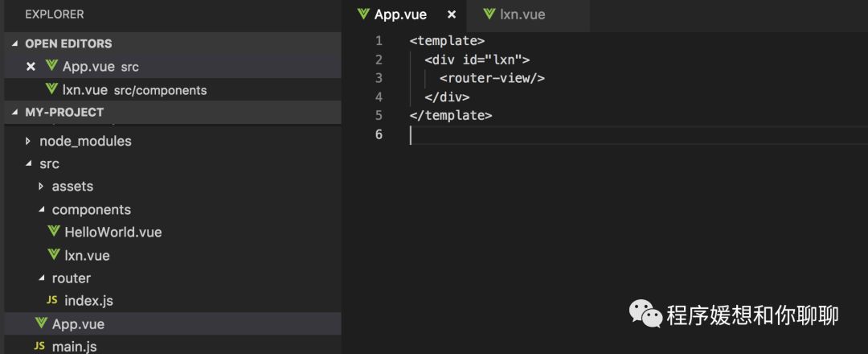The height and width of the screenshot is (354, 868).
Task: Close App.vue from Open Editors list
Action: coord(31,67)
